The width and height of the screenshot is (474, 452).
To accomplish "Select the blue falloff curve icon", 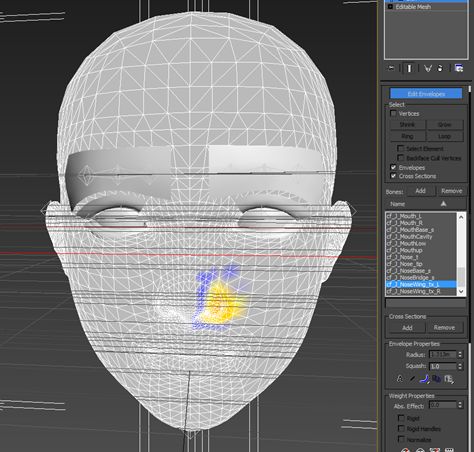I will click(424, 379).
